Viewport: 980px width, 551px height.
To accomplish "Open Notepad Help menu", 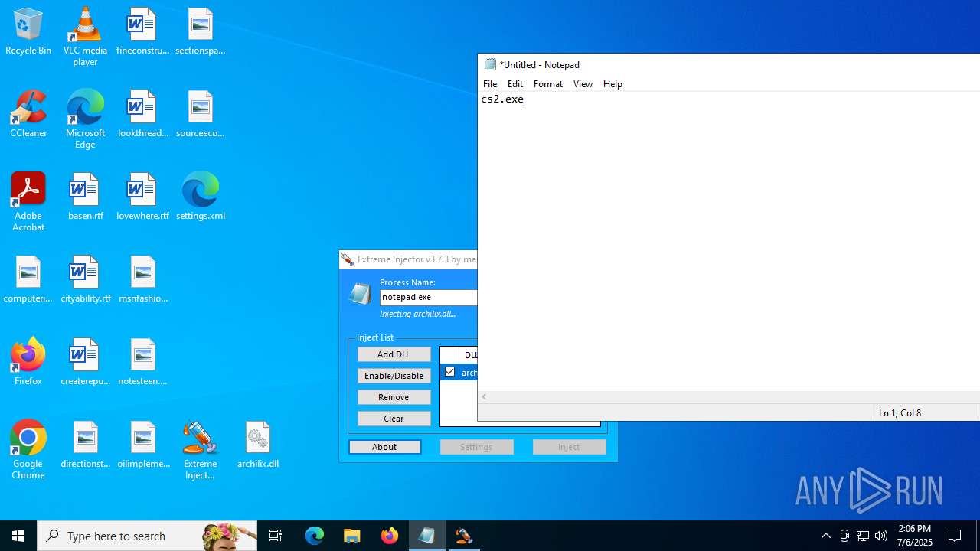I will (612, 84).
